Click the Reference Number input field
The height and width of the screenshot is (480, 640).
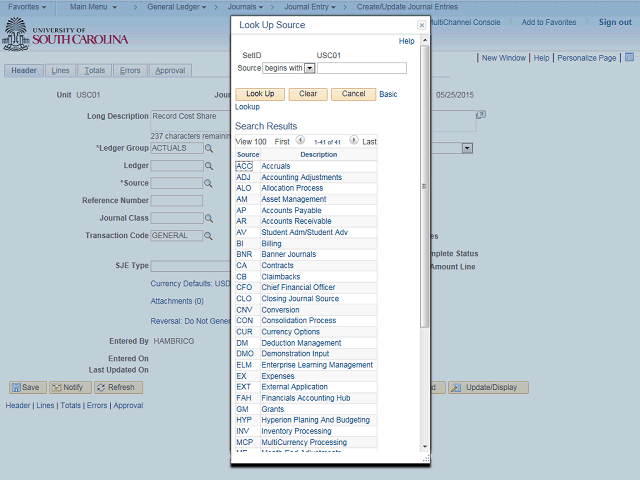tap(176, 201)
